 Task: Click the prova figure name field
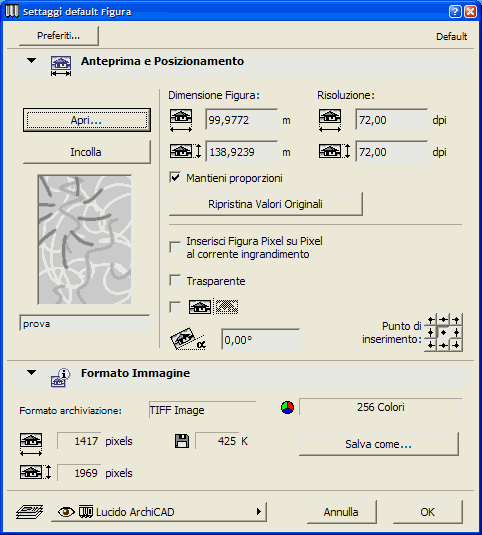(85, 323)
